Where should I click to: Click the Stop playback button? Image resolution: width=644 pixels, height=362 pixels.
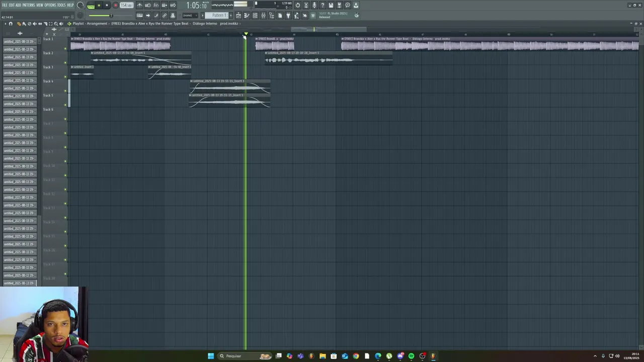click(107, 5)
